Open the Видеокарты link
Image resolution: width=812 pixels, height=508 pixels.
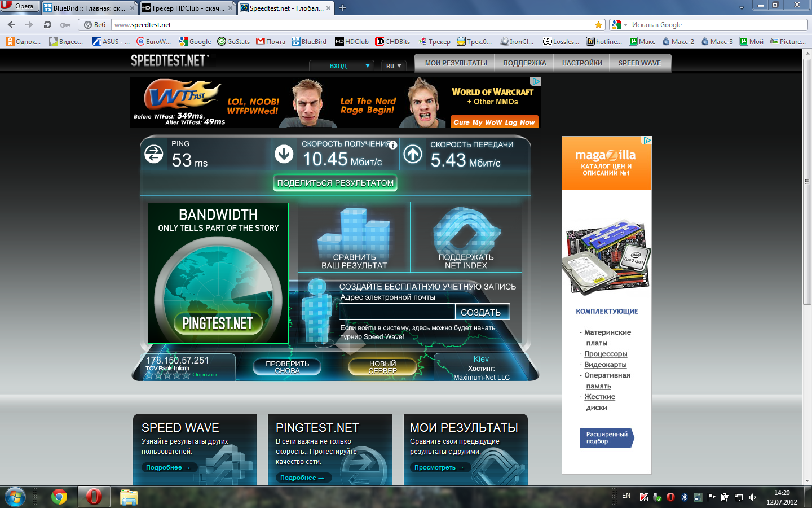(605, 365)
